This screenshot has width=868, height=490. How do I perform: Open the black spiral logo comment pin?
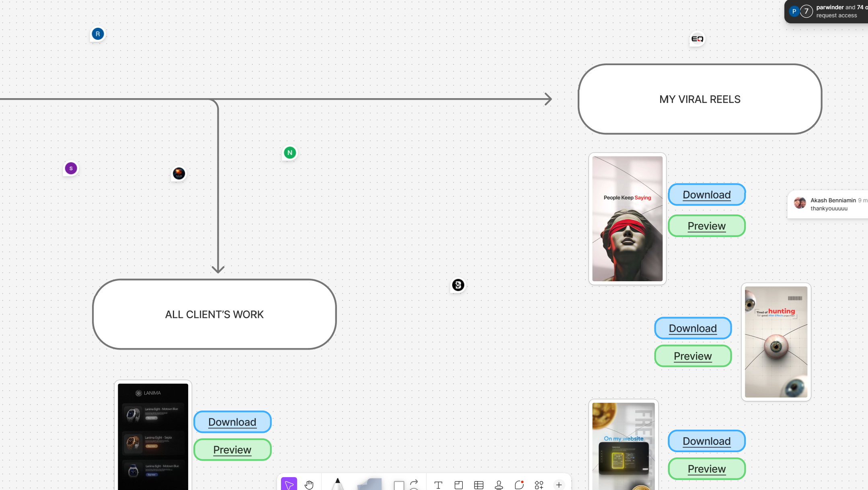(458, 285)
